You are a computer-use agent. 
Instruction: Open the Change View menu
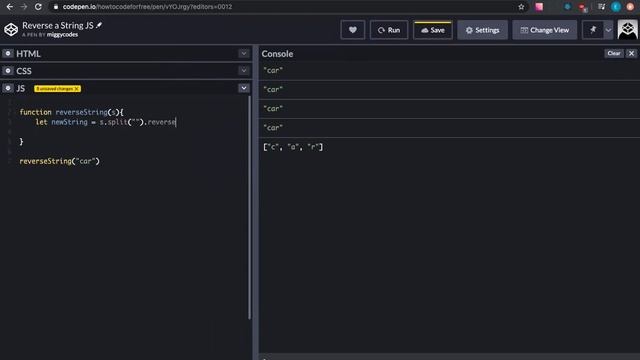544,30
